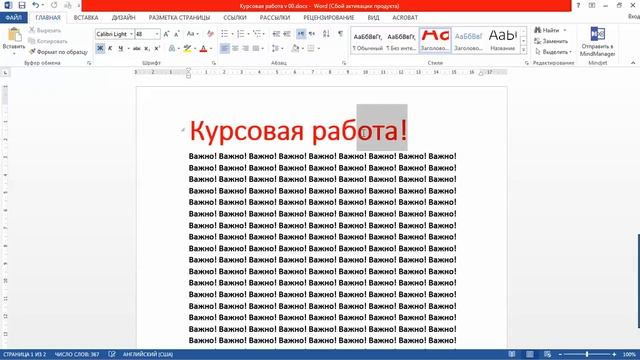Click the text effects outlined A icon
This screenshot has height=360, width=640.
tap(172, 49)
